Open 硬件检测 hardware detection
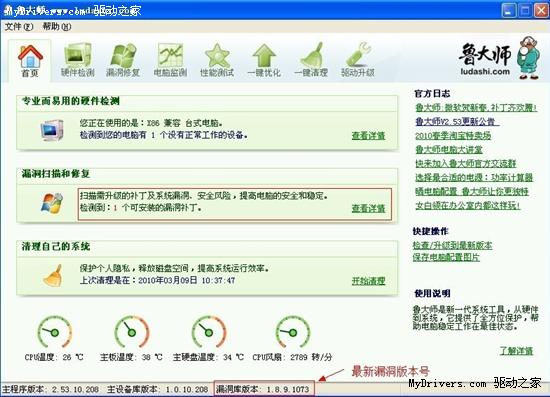Image resolution: width=550 pixels, height=397 pixels. [x=78, y=60]
